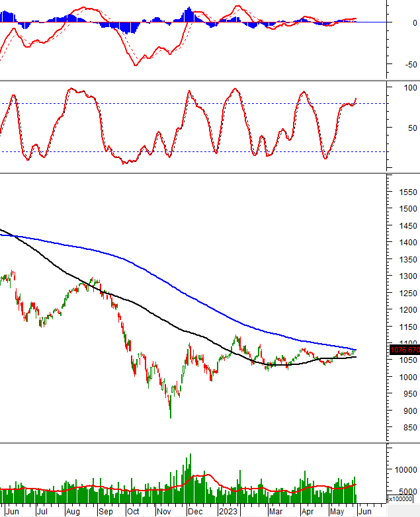Click the 1550 price axis value
Image resolution: width=420 pixels, height=517 pixels.
[408, 192]
